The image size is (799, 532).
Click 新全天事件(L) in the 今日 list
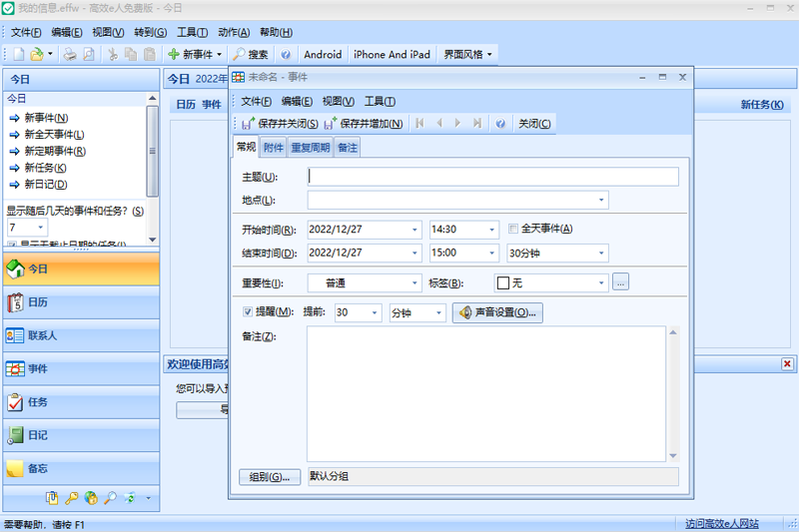(x=55, y=135)
